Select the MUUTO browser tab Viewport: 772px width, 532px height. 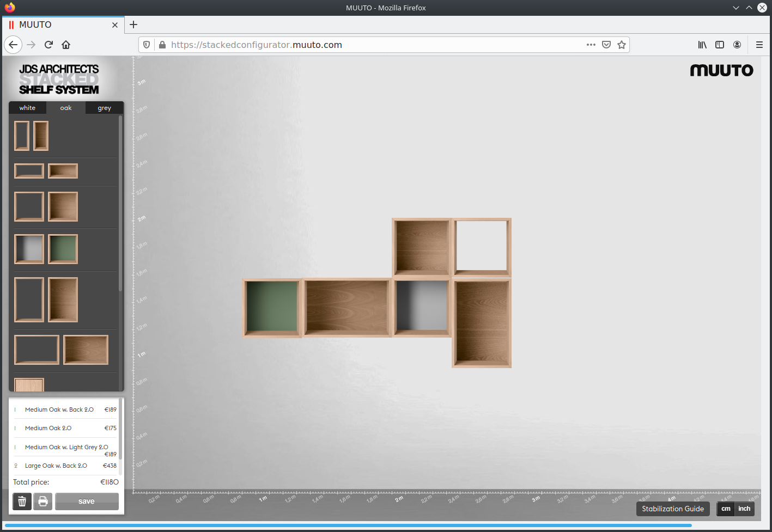(63, 25)
